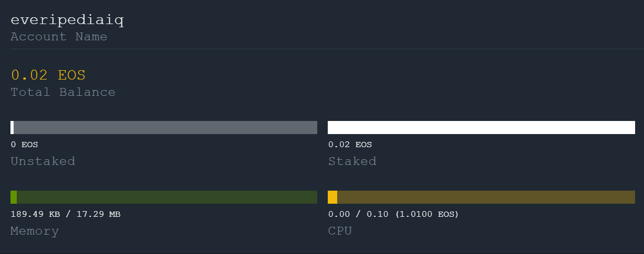Click the Total Balance label
Image resolution: width=644 pixels, height=254 pixels.
pyautogui.click(x=63, y=92)
